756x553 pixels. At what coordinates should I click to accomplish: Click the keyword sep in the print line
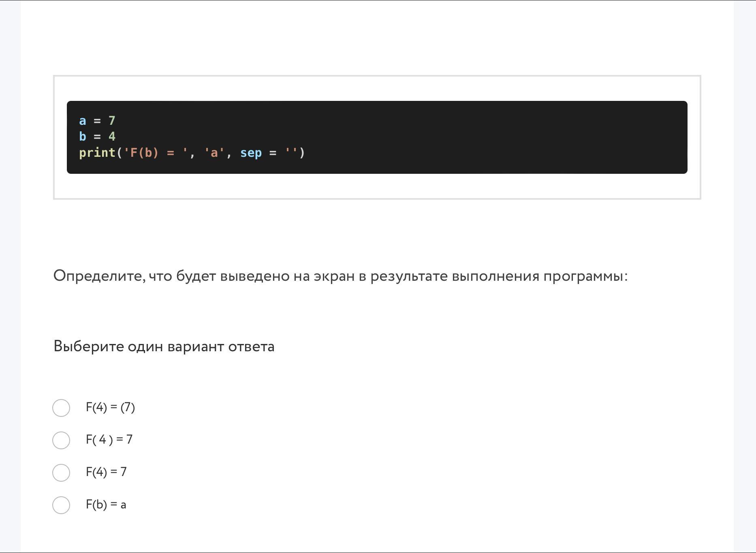point(251,153)
